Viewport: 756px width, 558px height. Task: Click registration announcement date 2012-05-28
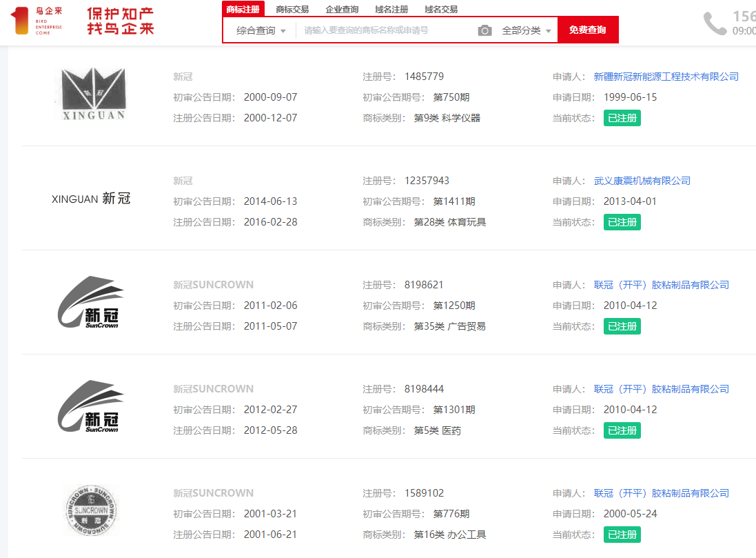tap(270, 430)
